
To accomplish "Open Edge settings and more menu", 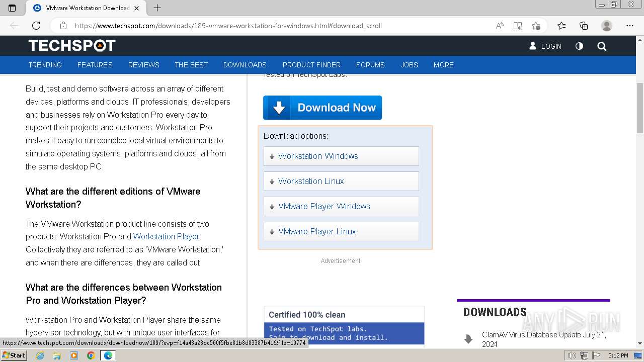I will pos(630,26).
